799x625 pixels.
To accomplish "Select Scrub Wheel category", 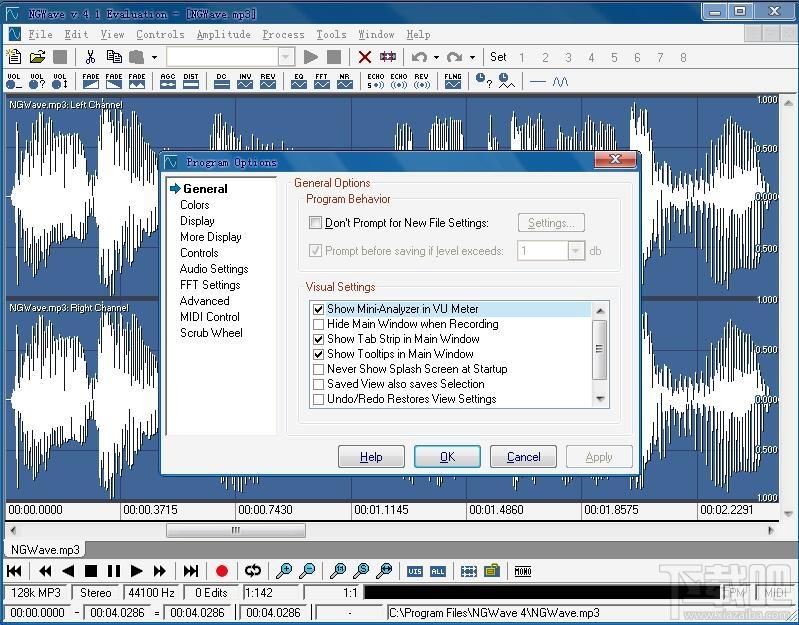I will coord(211,333).
